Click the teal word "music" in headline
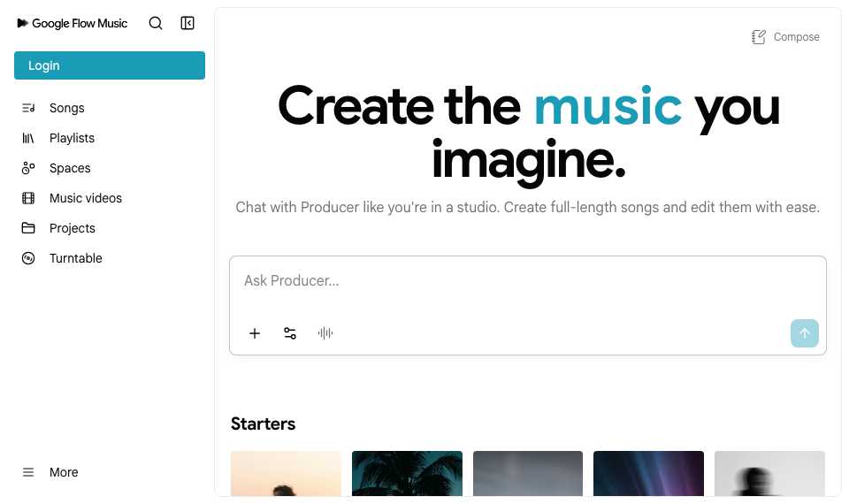 click(608, 106)
